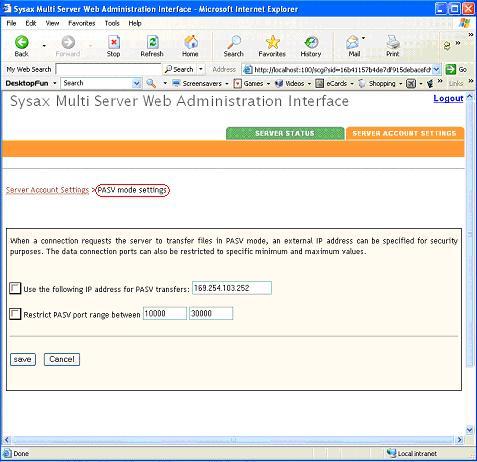This screenshot has height=462, width=477.
Task: Expand the Links toolbar chevron
Action: (471, 81)
